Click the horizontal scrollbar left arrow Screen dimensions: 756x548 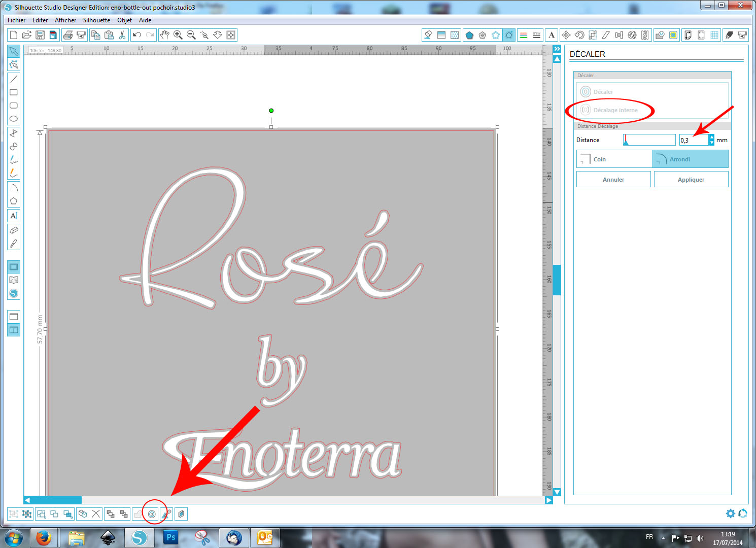tap(27, 500)
